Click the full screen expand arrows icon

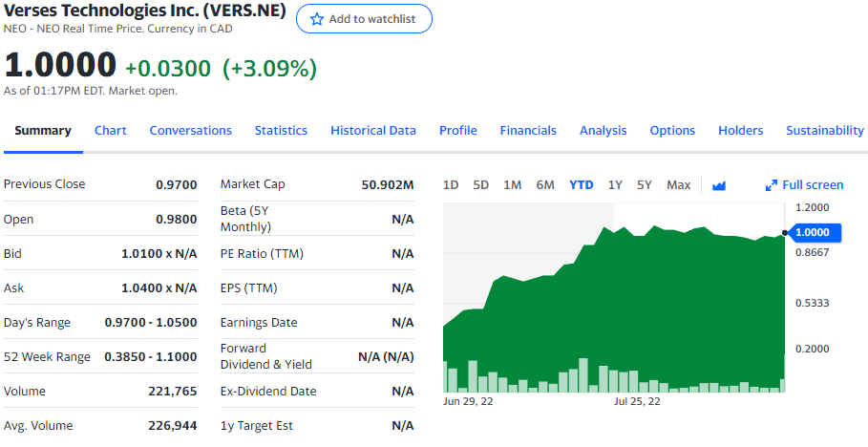(x=772, y=185)
